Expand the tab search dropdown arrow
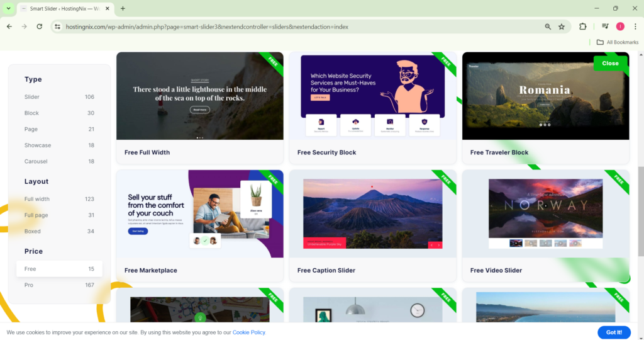 pos(8,8)
